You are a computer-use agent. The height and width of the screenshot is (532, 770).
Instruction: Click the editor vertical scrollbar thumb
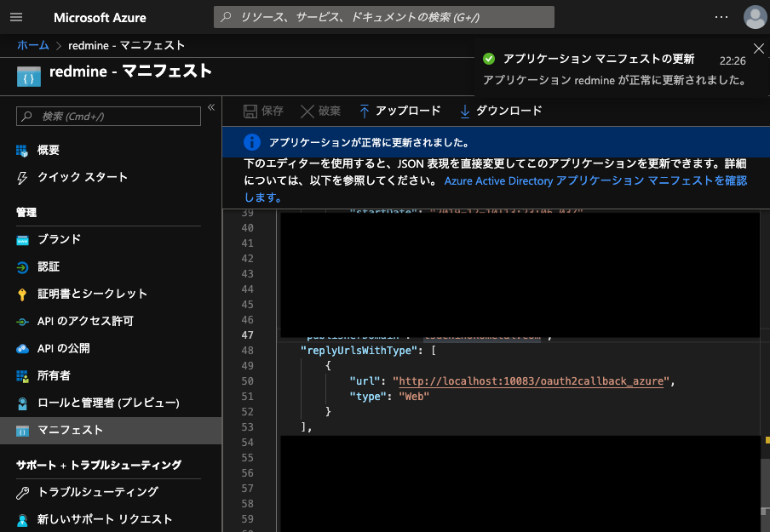tap(765, 486)
